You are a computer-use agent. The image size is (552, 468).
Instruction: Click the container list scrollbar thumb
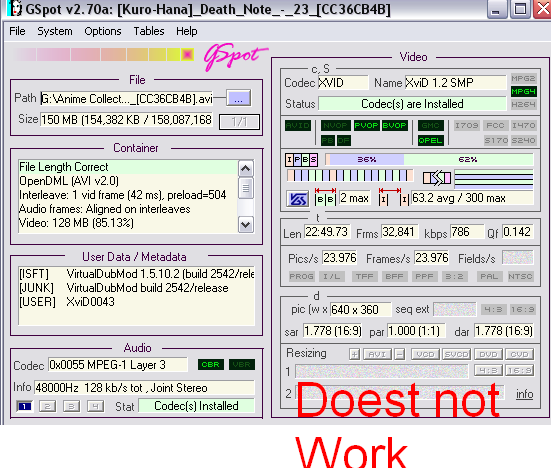(x=245, y=188)
